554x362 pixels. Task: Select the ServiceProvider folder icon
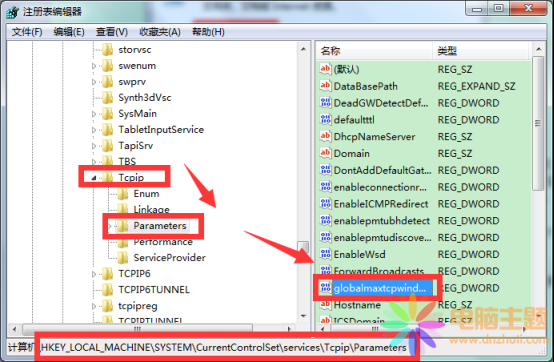pos(123,257)
